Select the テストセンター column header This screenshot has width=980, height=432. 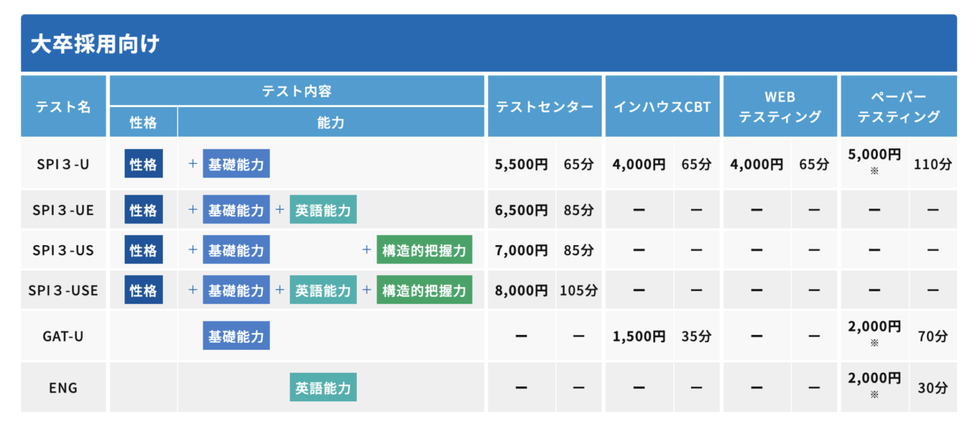544,107
